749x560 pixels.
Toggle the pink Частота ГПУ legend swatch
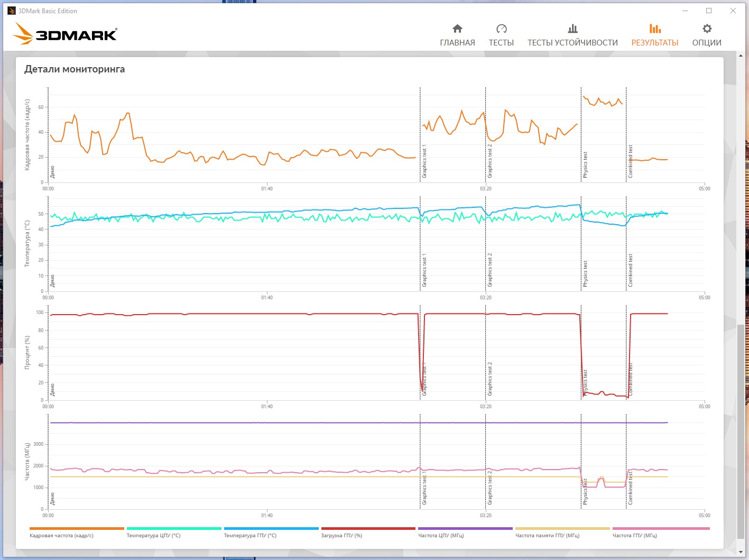pyautogui.click(x=661, y=528)
